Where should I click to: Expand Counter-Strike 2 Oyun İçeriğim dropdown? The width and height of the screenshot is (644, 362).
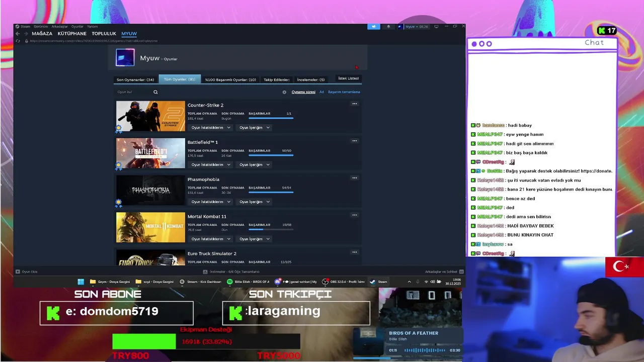[x=255, y=128]
